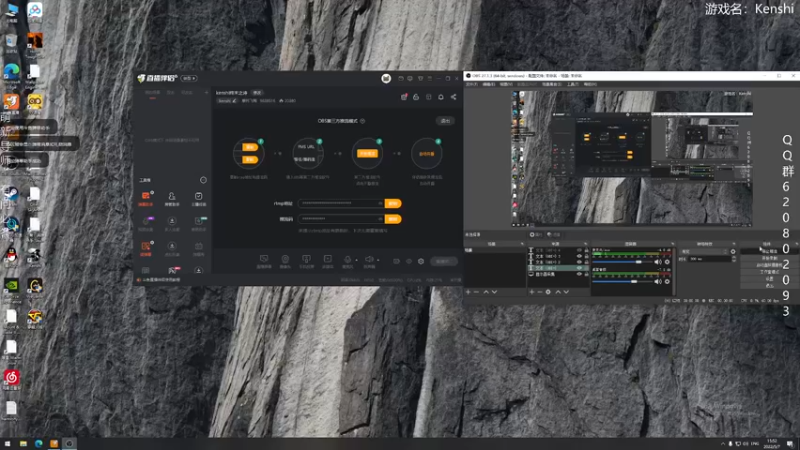Click the Settings button in OBS controls
800x450 pixels.
(770, 279)
